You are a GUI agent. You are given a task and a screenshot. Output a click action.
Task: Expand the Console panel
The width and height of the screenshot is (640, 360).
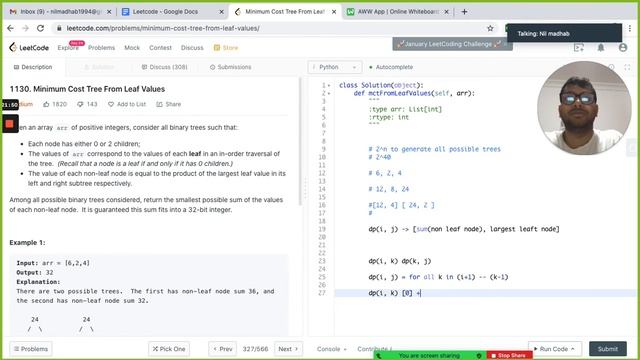pyautogui.click(x=331, y=349)
